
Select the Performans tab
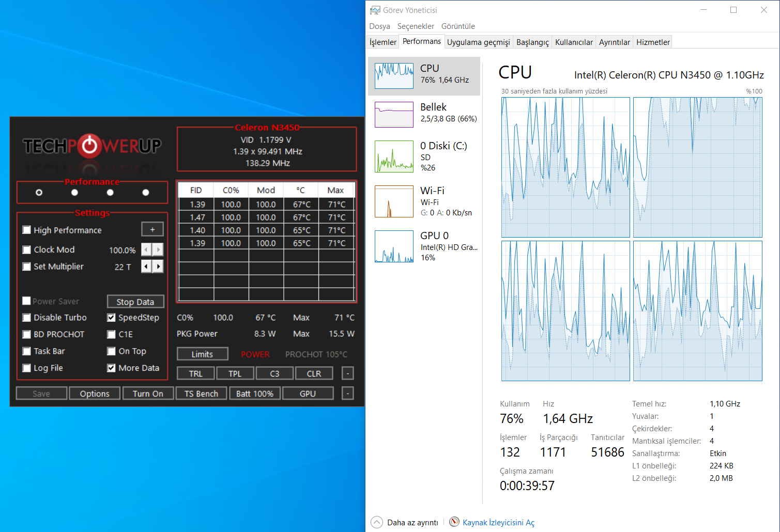(x=422, y=41)
